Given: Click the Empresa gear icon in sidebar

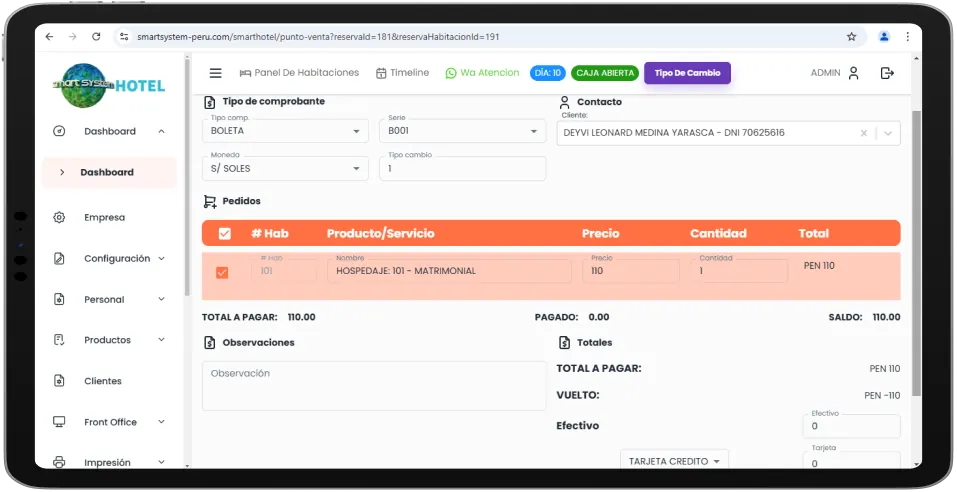Looking at the screenshot, I should [59, 217].
